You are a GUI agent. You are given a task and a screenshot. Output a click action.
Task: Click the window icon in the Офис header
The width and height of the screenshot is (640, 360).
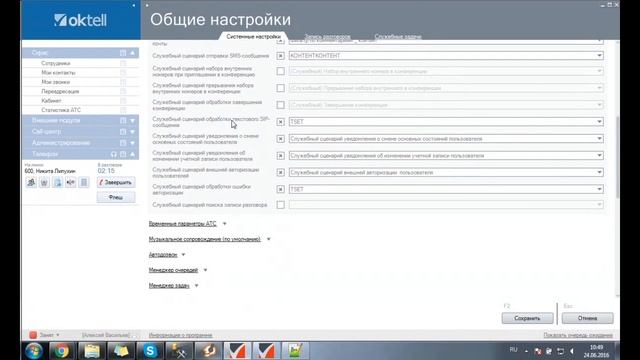pos(123,53)
